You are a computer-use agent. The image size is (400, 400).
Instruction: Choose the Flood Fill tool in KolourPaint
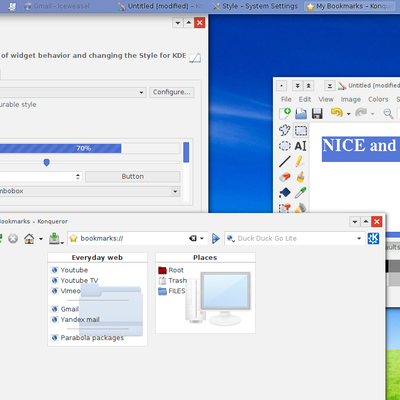[285, 193]
